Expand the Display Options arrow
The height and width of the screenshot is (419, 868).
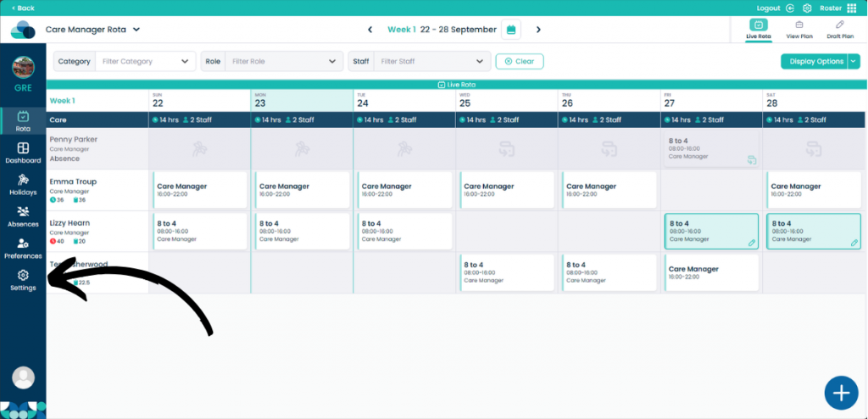854,61
